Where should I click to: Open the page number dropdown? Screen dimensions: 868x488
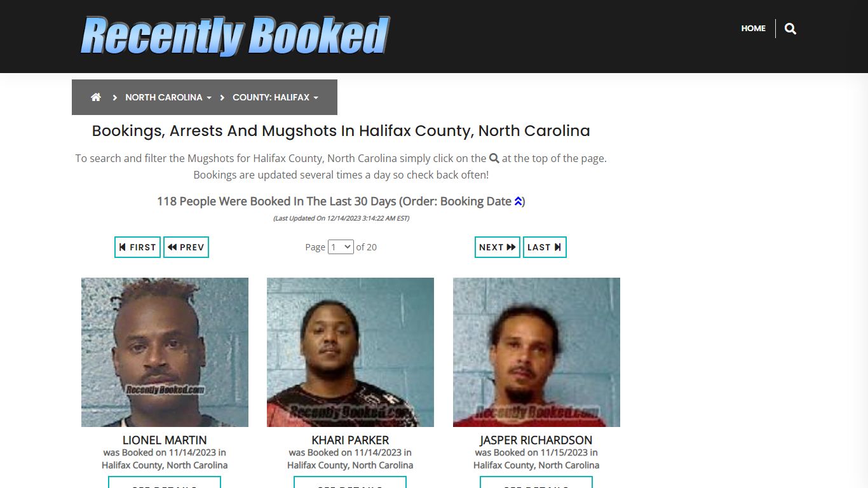pyautogui.click(x=341, y=247)
